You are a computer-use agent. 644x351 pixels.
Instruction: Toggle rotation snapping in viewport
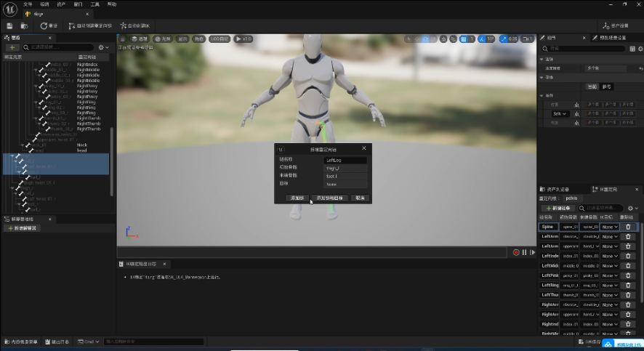click(482, 39)
